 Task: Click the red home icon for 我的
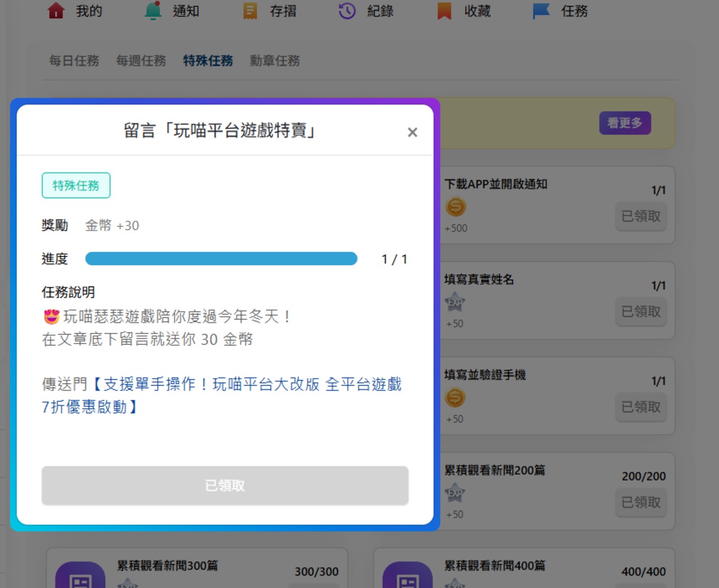pyautogui.click(x=56, y=11)
